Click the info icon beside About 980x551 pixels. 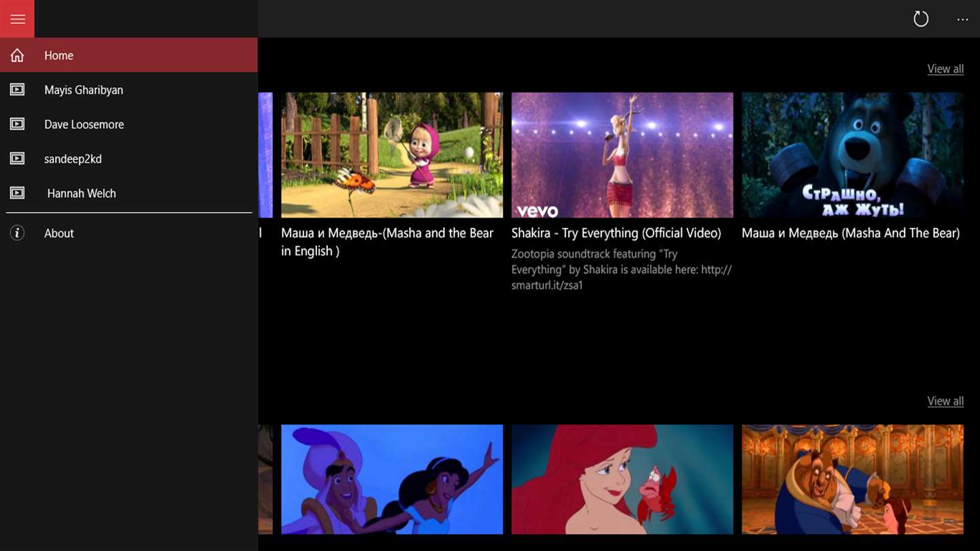pos(17,233)
